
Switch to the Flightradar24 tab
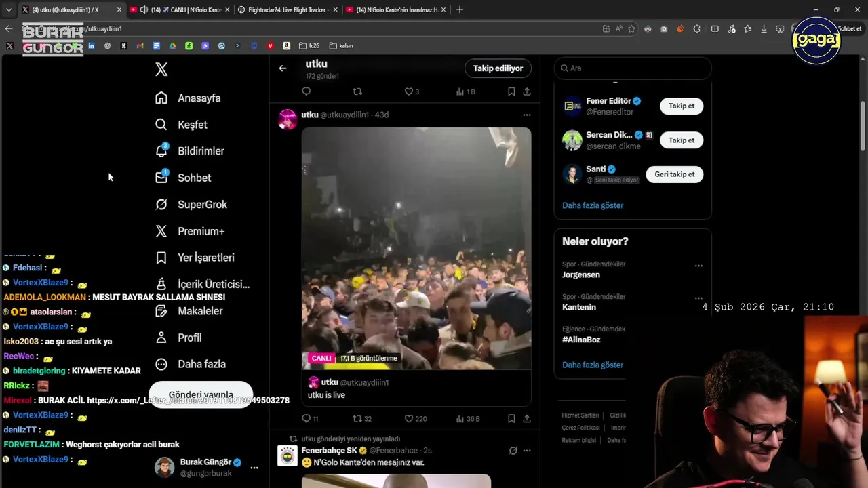point(288,9)
